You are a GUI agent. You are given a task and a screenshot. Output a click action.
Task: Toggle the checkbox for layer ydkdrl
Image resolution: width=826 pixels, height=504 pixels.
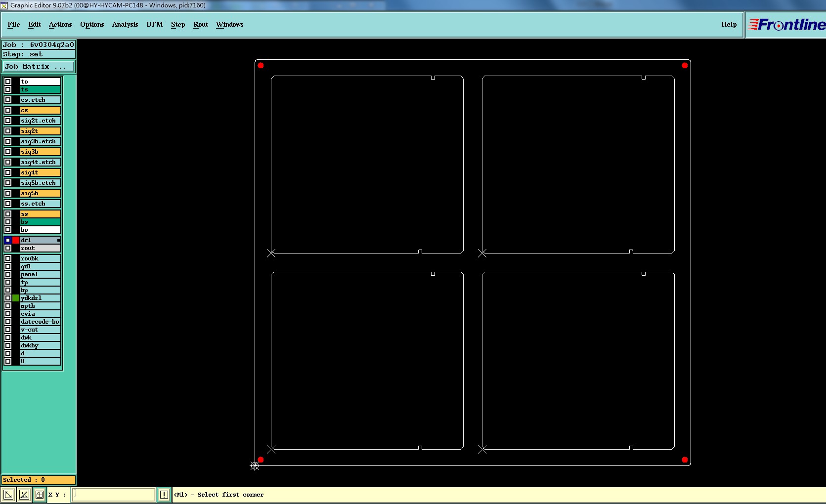pyautogui.click(x=8, y=298)
